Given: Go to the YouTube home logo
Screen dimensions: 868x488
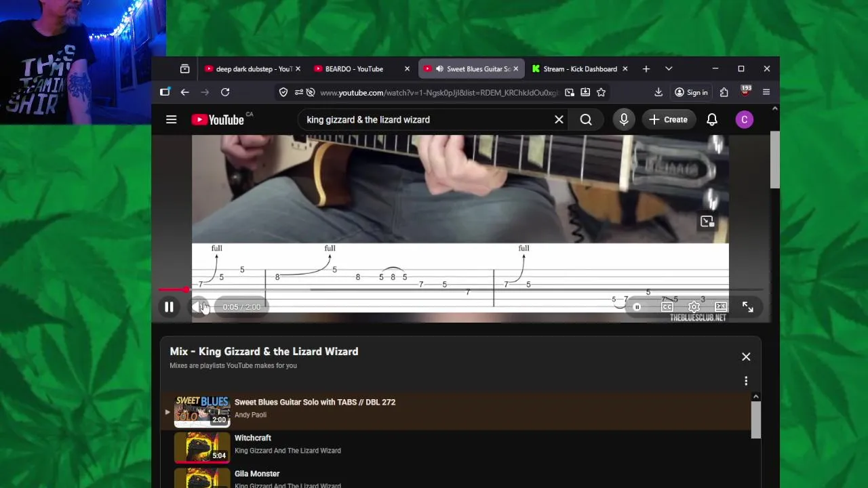Looking at the screenshot, I should tap(217, 119).
